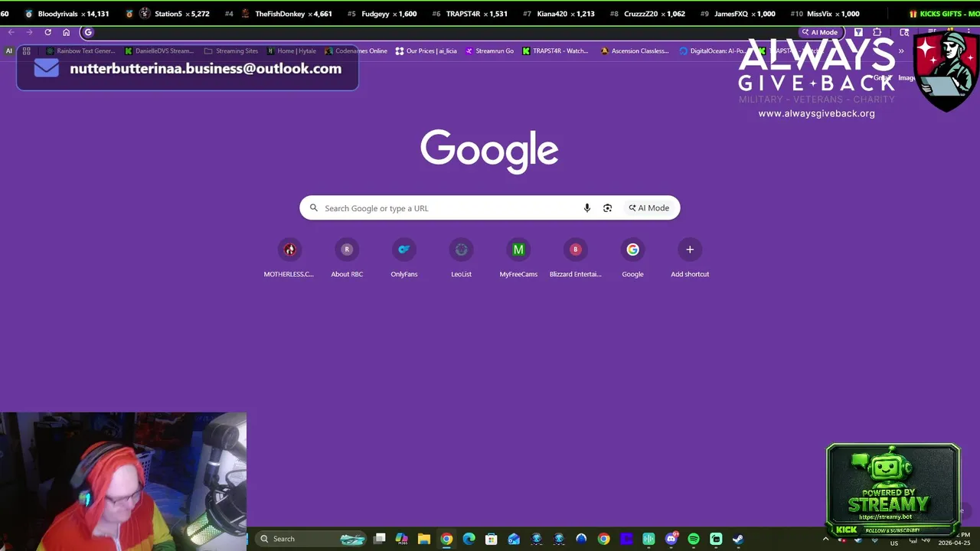Open the Windows taskbar Search box
980x551 pixels.
(x=311, y=539)
